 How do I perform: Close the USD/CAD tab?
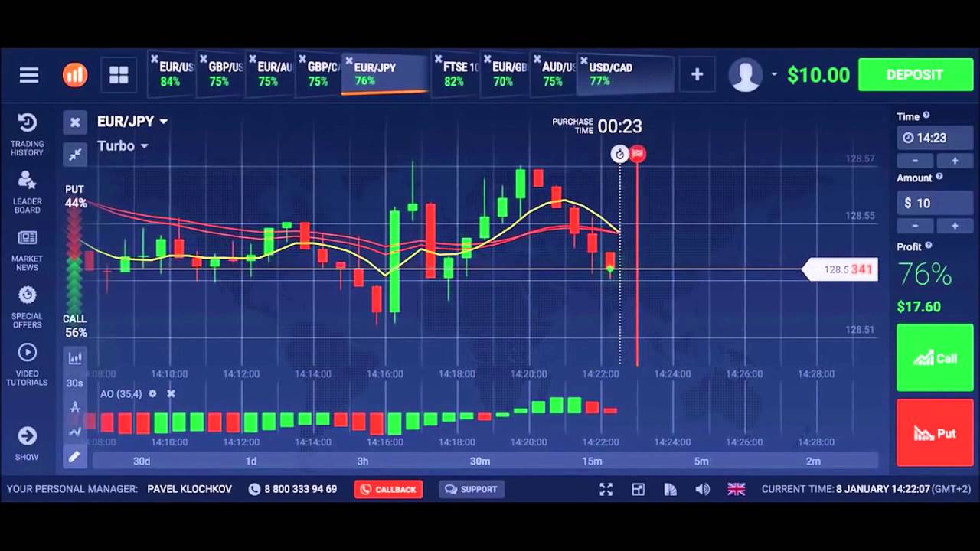click(583, 60)
